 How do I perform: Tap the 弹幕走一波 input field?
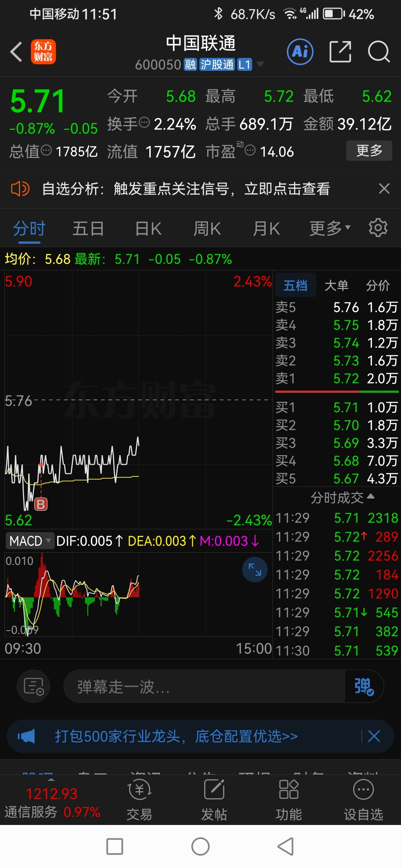pyautogui.click(x=204, y=686)
